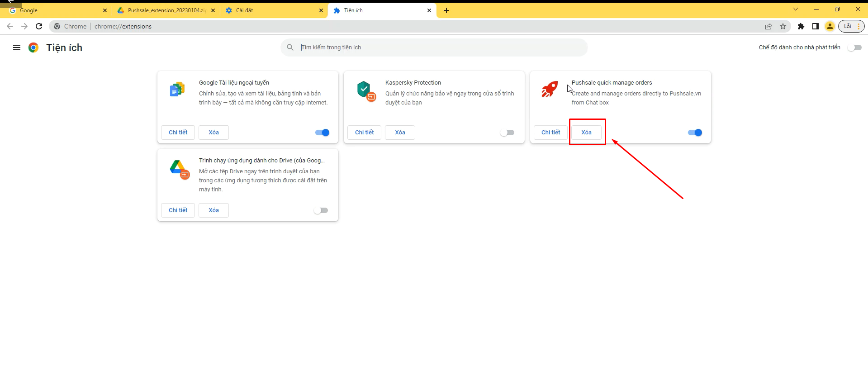Turn on developer mode toggle
Screen dimensions: 868x375
(x=854, y=47)
